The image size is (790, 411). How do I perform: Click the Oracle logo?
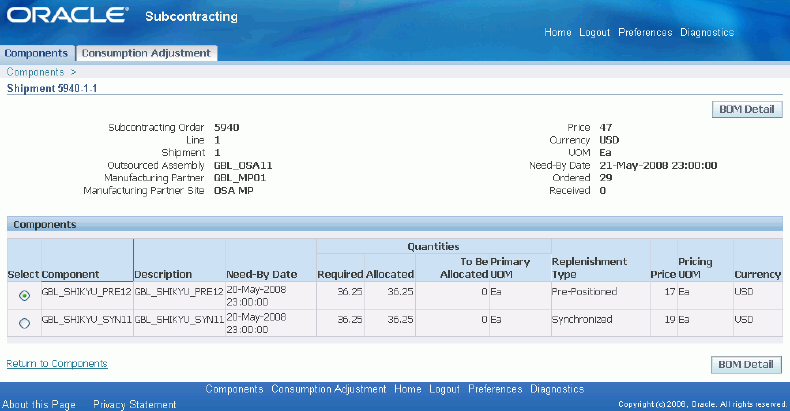(68, 15)
